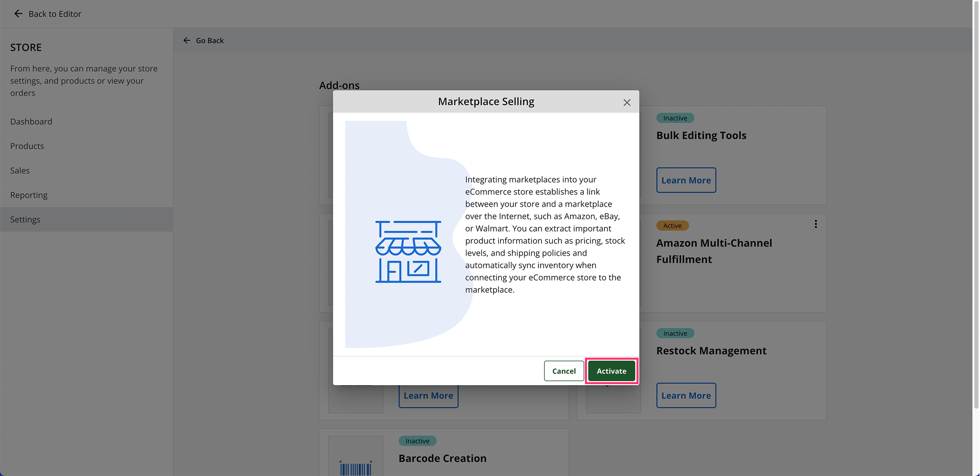
Task: Click the Bulk Editing Tools title
Action: [x=701, y=135]
